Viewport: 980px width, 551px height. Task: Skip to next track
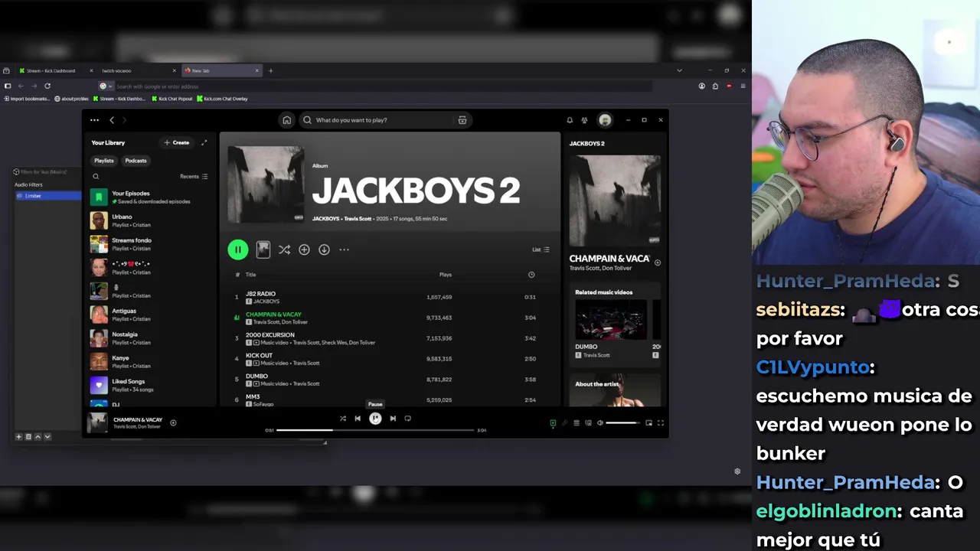click(393, 419)
